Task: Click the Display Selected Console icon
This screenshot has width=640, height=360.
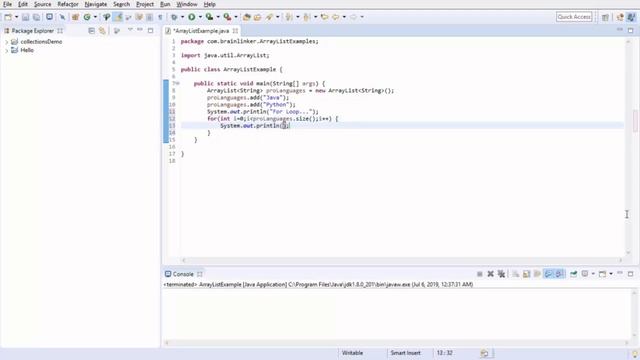Action: pos(585,274)
